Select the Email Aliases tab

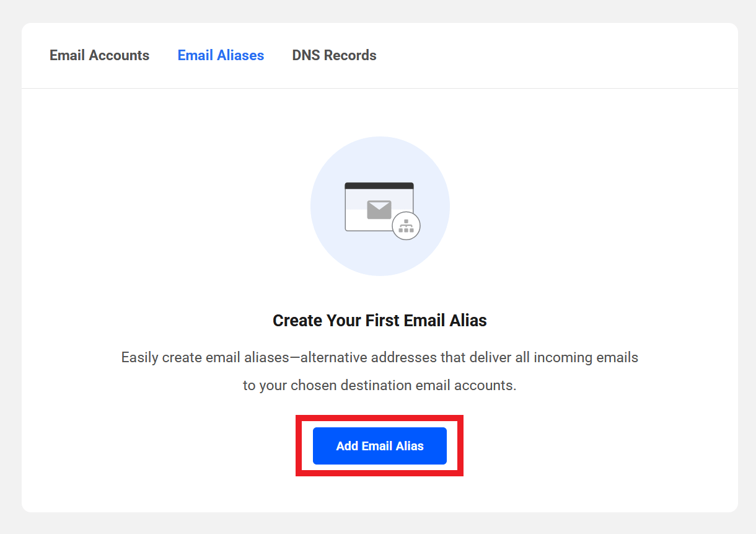tap(221, 55)
